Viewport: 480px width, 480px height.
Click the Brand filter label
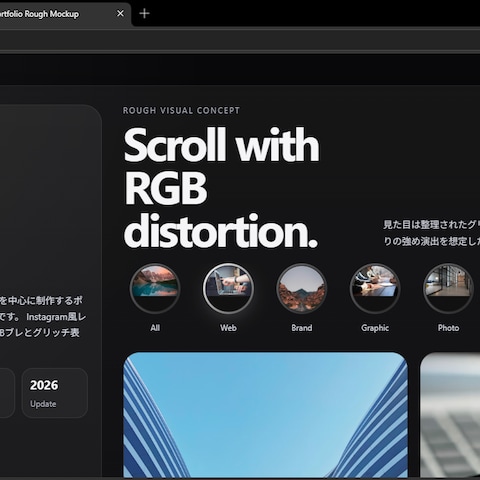pos(302,328)
